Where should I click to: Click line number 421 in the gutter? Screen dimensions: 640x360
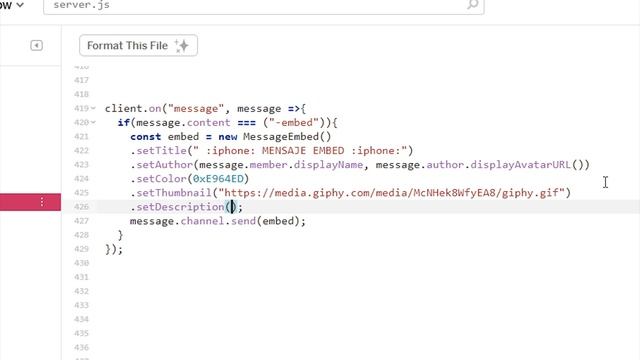(x=82, y=137)
